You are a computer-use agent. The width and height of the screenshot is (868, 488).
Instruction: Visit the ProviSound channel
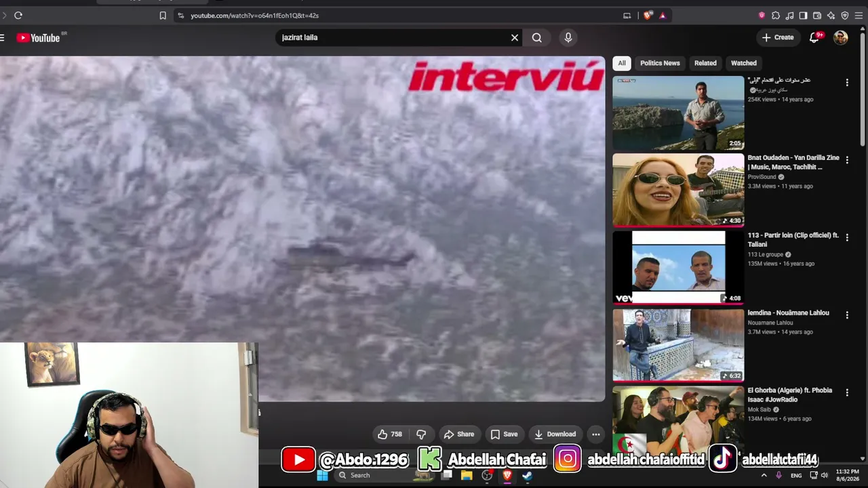762,177
